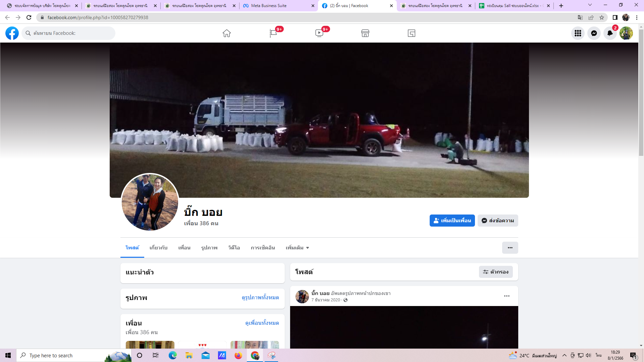Switch to the เพื่อน tab
This screenshot has height=362, width=644.
[x=184, y=248]
